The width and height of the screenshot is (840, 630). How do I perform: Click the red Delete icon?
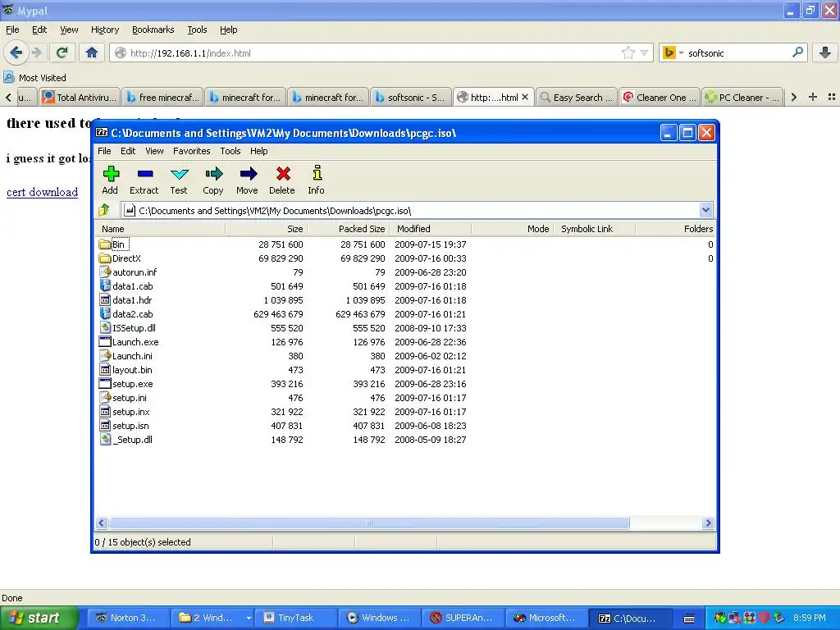(x=282, y=180)
